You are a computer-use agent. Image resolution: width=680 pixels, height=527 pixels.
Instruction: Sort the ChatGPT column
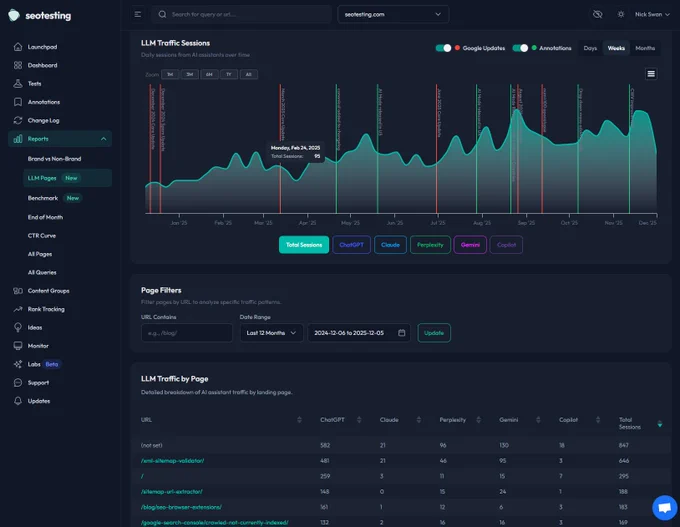pos(359,419)
